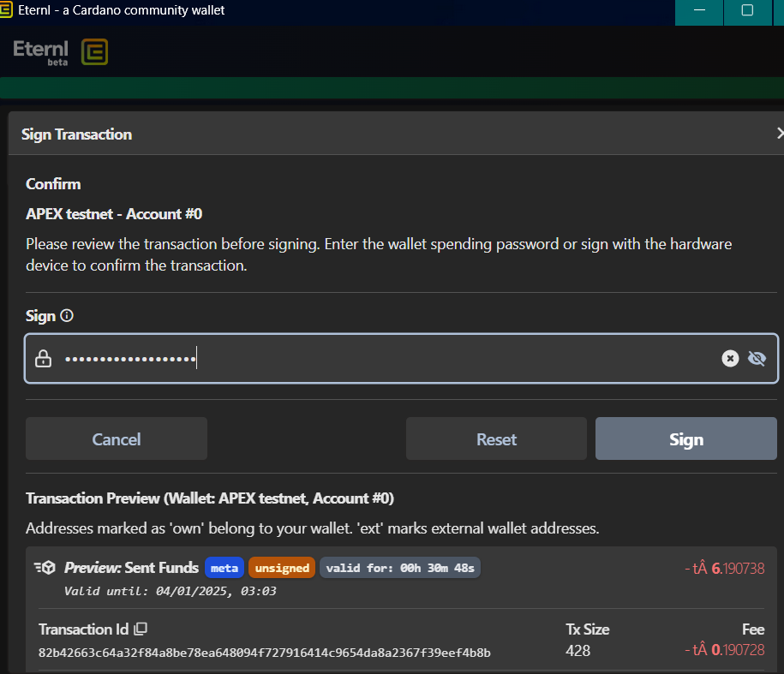The image size is (784, 674).
Task: Click the Confirm heading
Action: 53,184
